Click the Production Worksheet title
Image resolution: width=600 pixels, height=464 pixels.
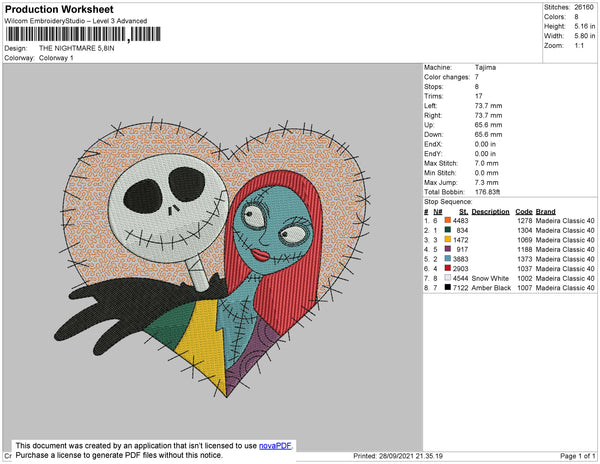[59, 9]
